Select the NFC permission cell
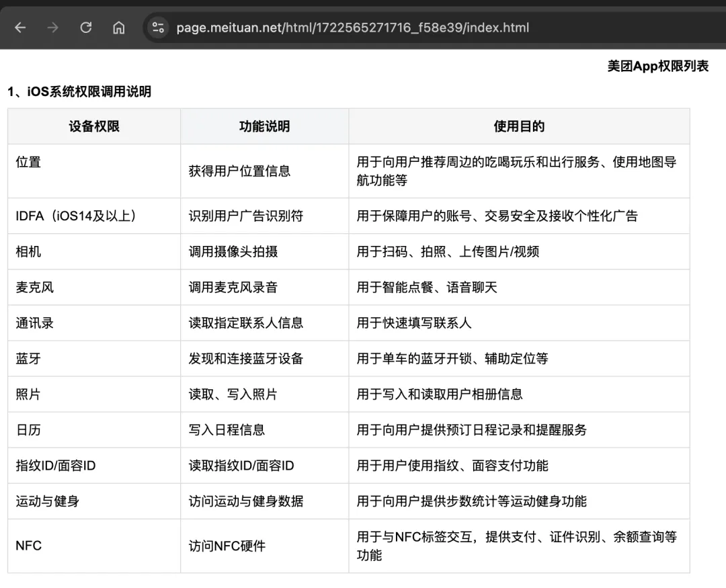The image size is (726, 588). pyautogui.click(x=94, y=546)
